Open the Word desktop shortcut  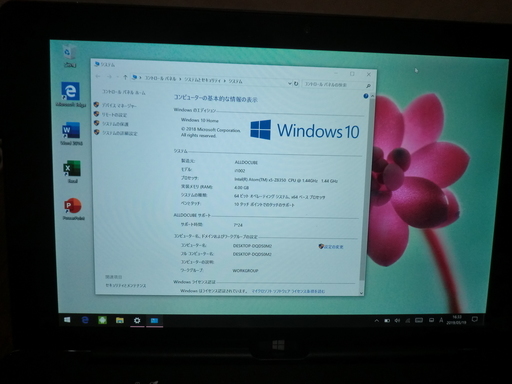(71, 134)
